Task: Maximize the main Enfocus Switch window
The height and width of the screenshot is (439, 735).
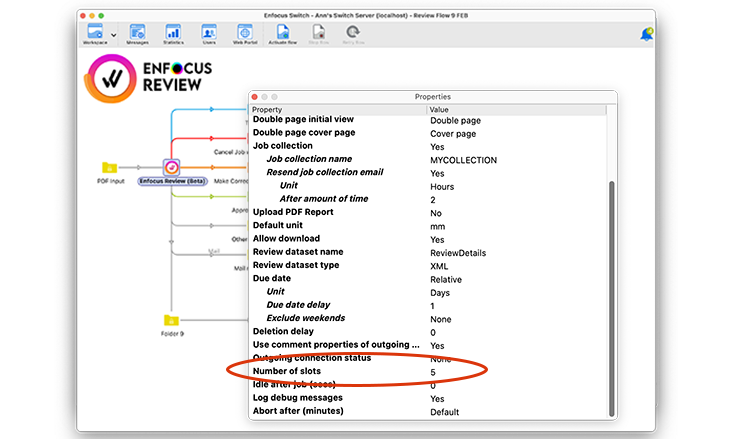Action: 101,15
